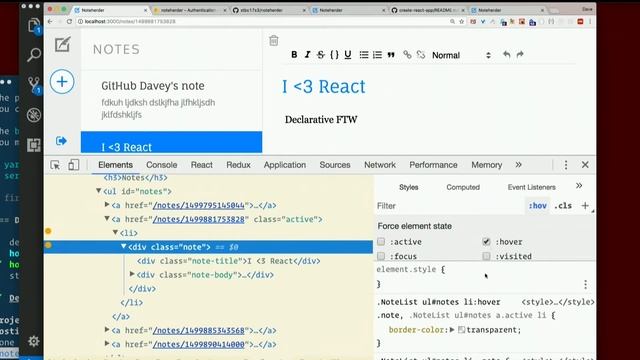This screenshot has width=640, height=360.
Task: Click the redo arrow in editor toolbar
Action: [520, 54]
